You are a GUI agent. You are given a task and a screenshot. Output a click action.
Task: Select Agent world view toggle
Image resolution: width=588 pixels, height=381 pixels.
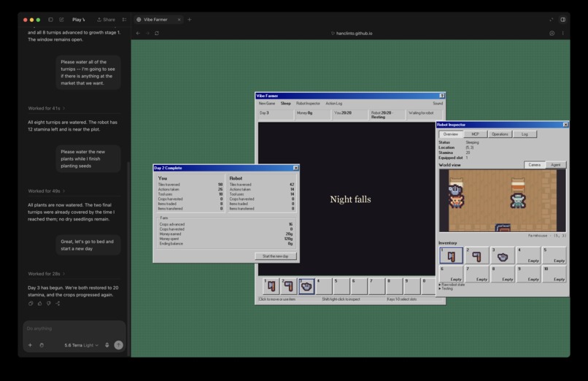(x=555, y=165)
